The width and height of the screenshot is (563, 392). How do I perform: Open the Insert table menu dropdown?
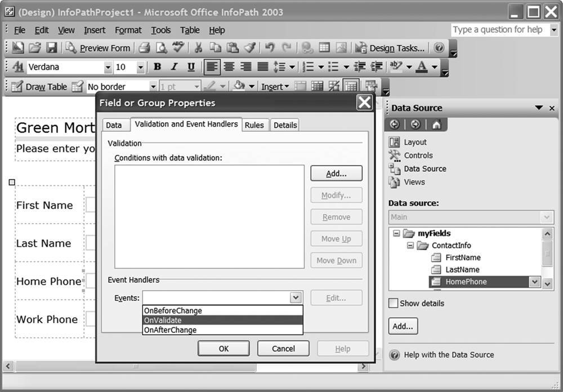275,87
